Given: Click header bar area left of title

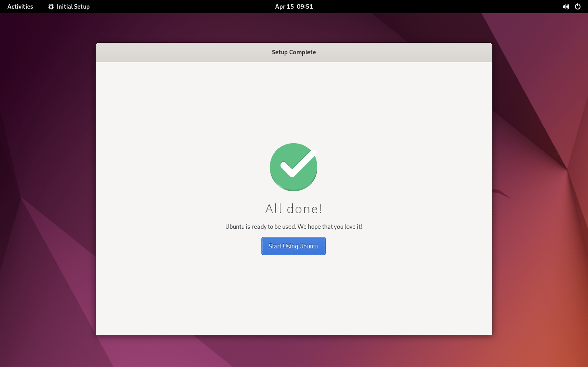Looking at the screenshot, I should point(182,52).
